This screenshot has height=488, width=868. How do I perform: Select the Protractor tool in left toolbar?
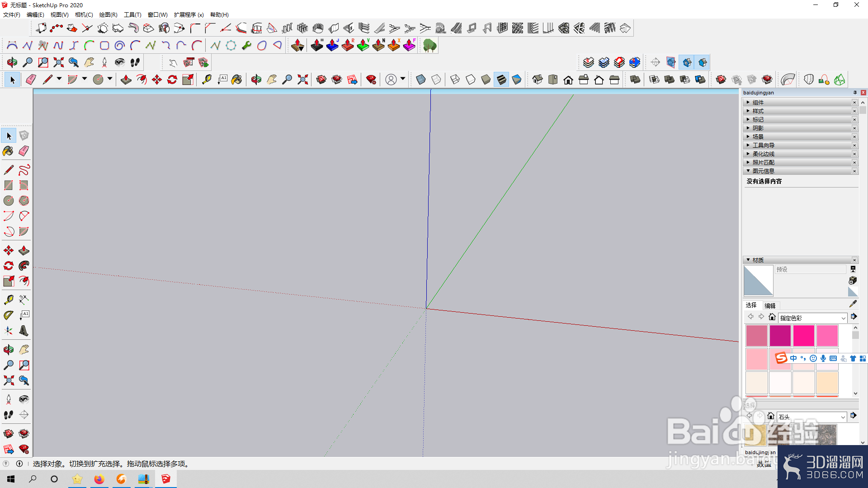point(9,315)
